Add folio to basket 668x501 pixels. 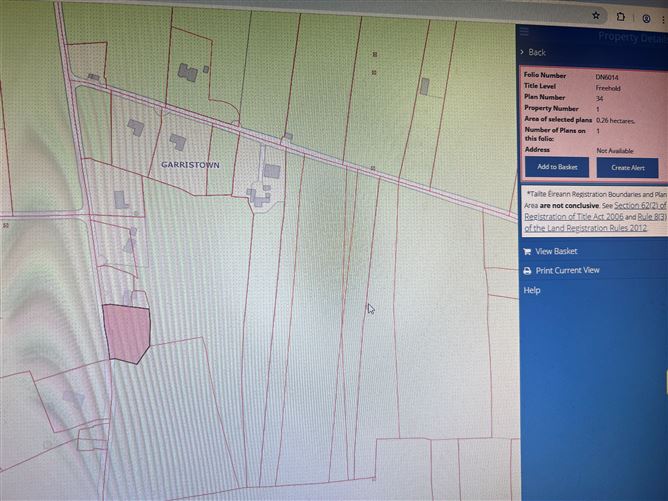(x=557, y=167)
